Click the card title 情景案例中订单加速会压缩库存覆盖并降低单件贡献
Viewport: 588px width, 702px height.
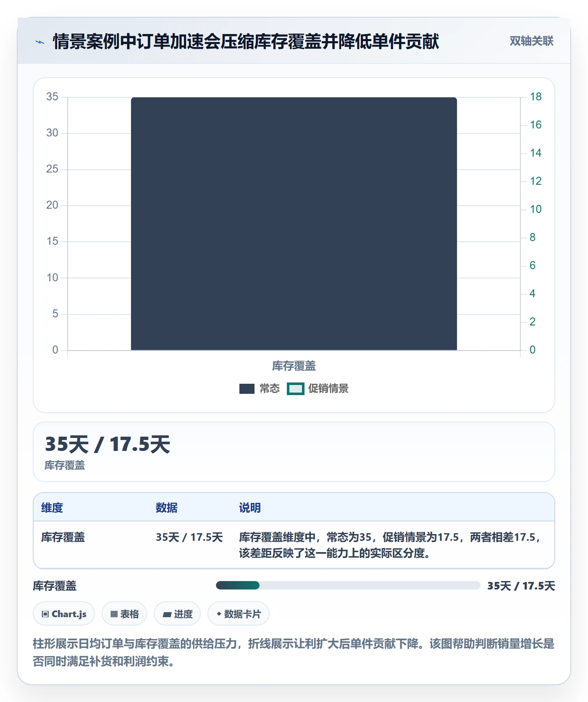(246, 42)
